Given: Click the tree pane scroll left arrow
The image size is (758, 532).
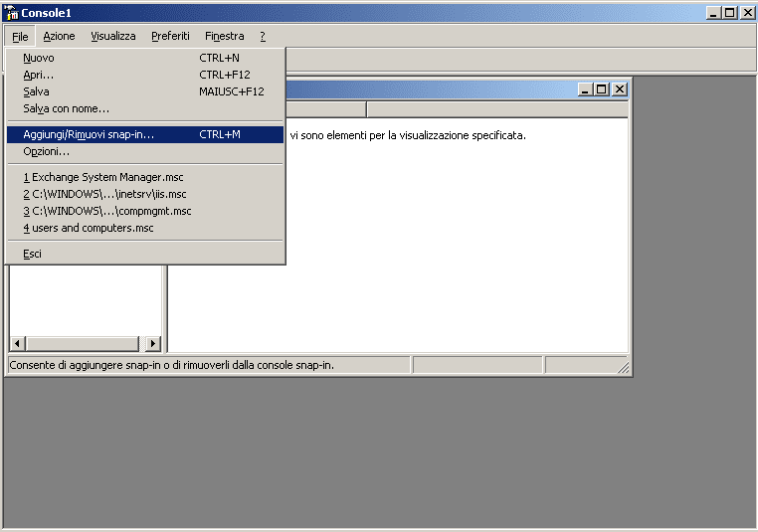Looking at the screenshot, I should point(17,343).
